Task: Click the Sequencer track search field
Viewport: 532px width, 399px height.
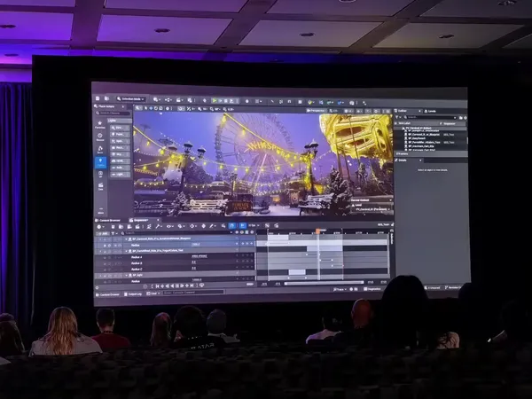Action: click(176, 233)
